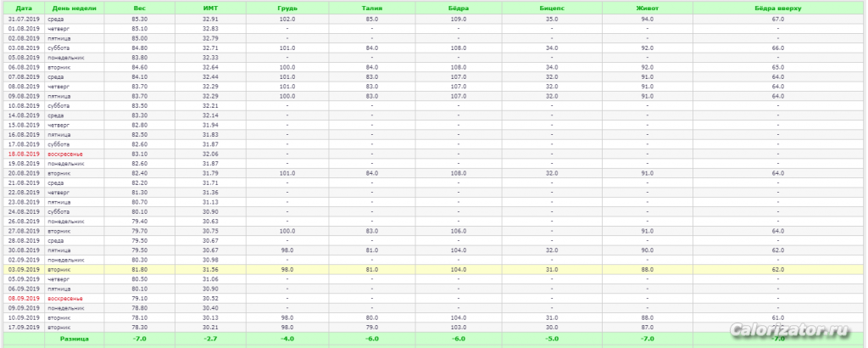Select the weight value 84.60

[140, 67]
